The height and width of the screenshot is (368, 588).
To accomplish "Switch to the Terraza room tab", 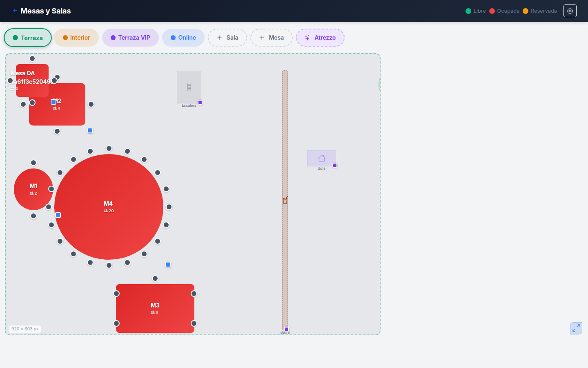I will (x=28, y=38).
